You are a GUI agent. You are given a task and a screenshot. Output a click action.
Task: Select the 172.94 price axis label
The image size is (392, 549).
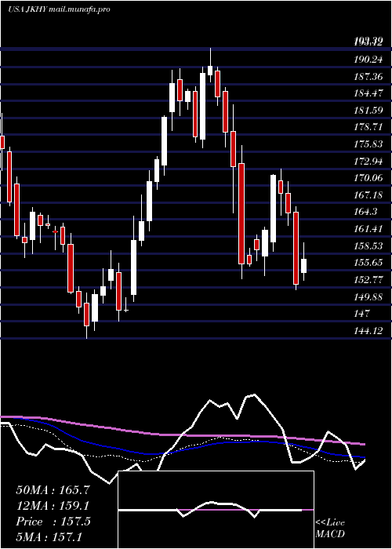(x=368, y=161)
